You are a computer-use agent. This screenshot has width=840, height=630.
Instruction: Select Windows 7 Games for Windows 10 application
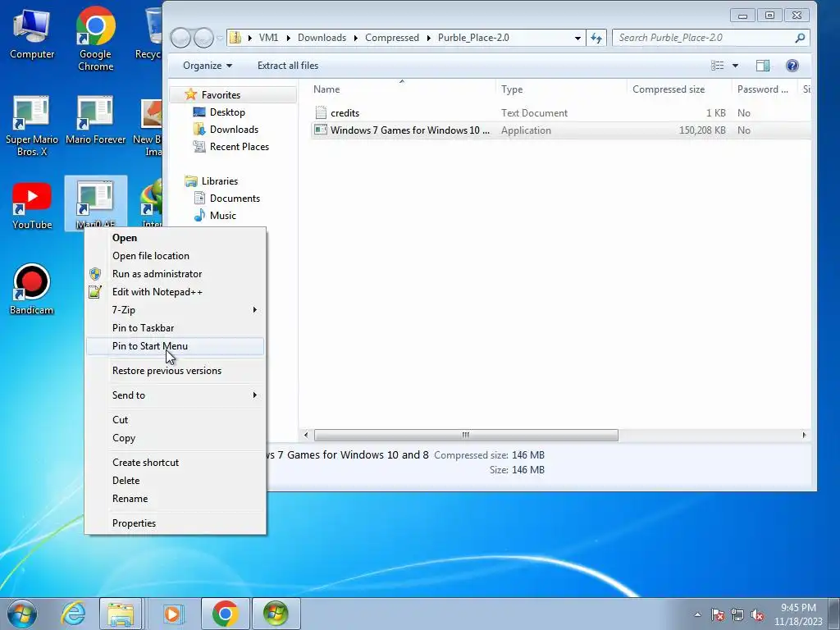[x=402, y=130]
